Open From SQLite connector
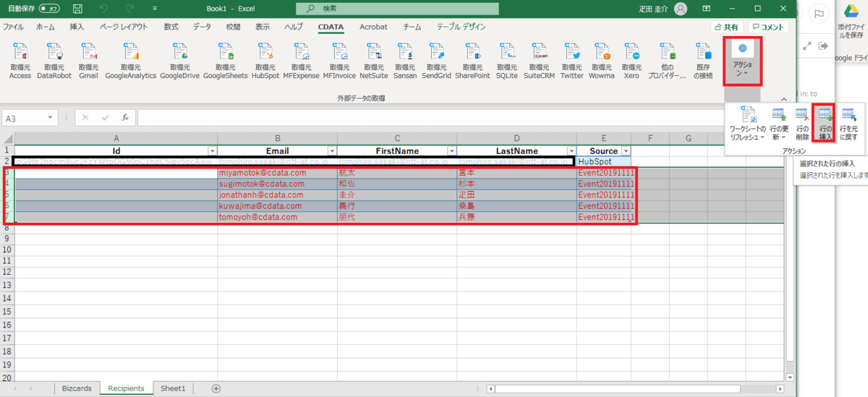This screenshot has width=868, height=397. [x=506, y=61]
